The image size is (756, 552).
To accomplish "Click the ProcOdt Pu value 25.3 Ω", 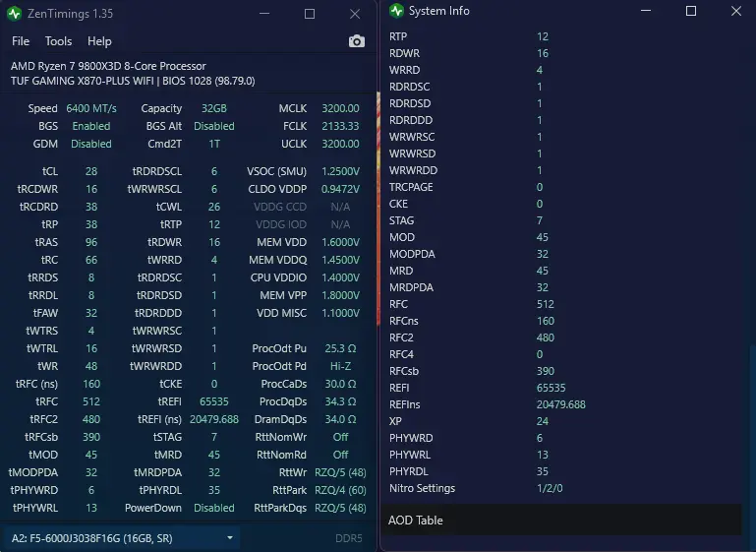I will [x=340, y=348].
